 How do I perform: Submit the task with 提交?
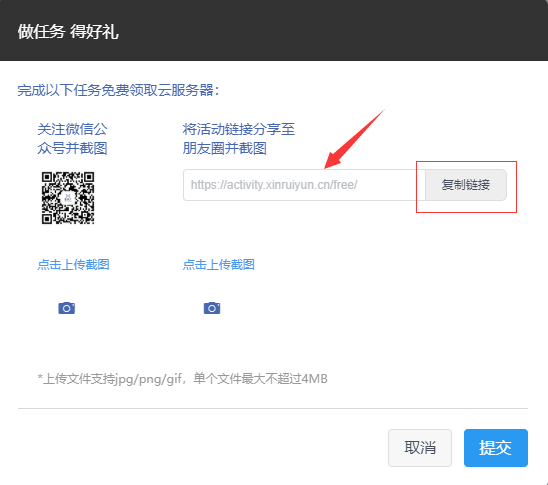496,448
